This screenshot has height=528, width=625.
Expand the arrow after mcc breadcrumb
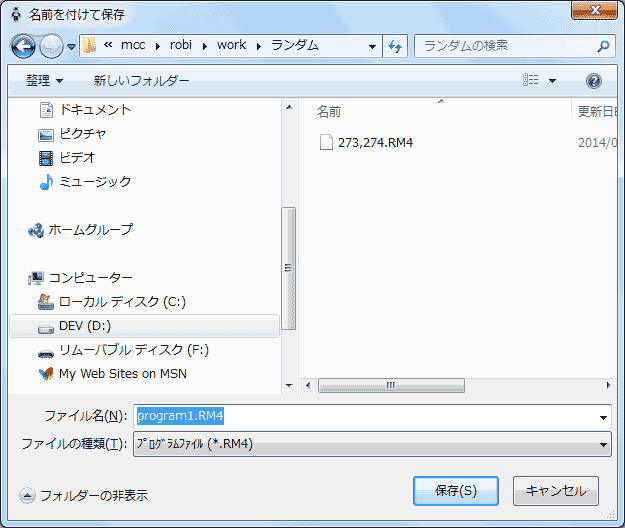[158, 46]
